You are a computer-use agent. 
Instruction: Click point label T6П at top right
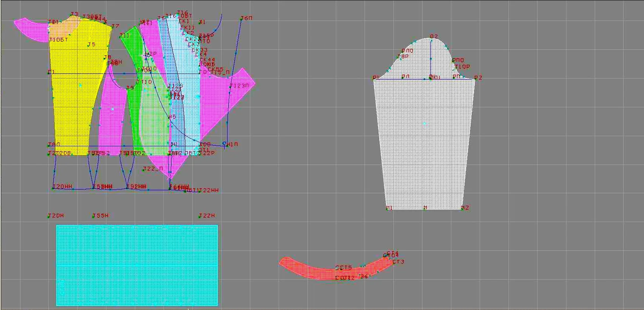point(246,18)
